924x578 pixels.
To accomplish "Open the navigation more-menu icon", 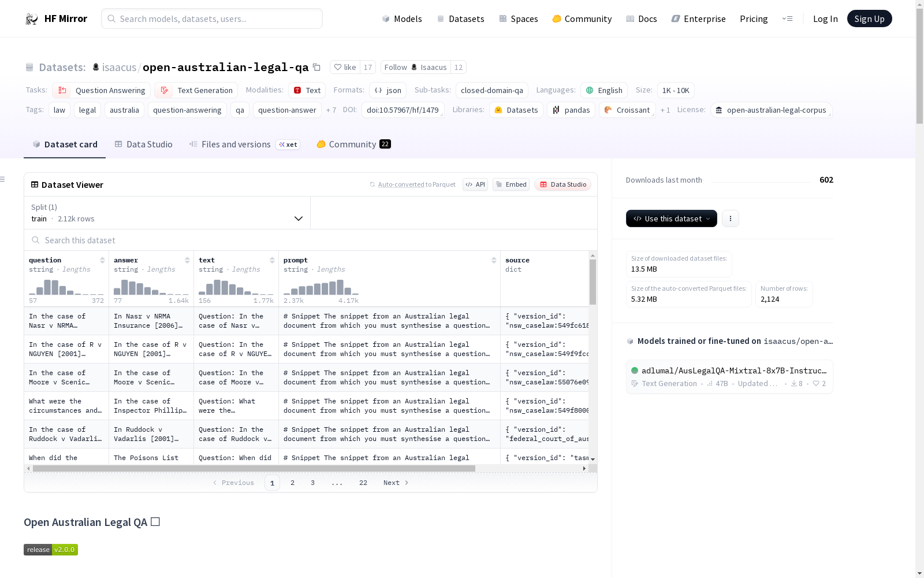I will click(x=787, y=18).
